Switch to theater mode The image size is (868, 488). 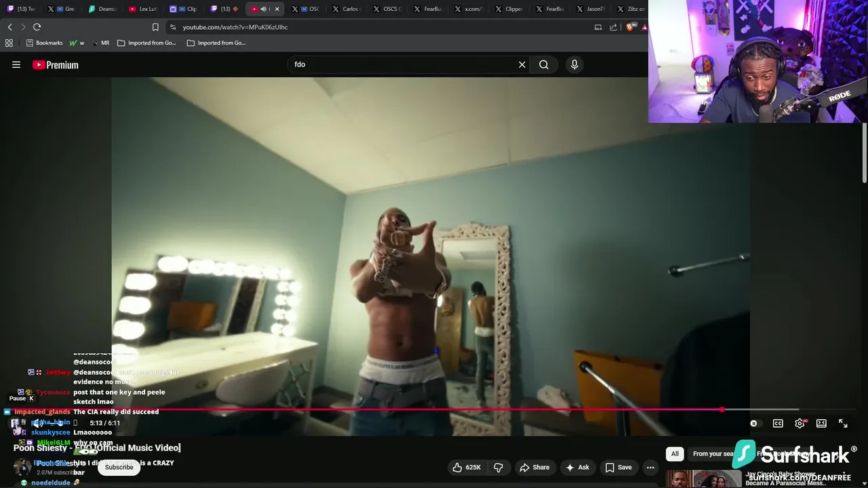click(821, 424)
